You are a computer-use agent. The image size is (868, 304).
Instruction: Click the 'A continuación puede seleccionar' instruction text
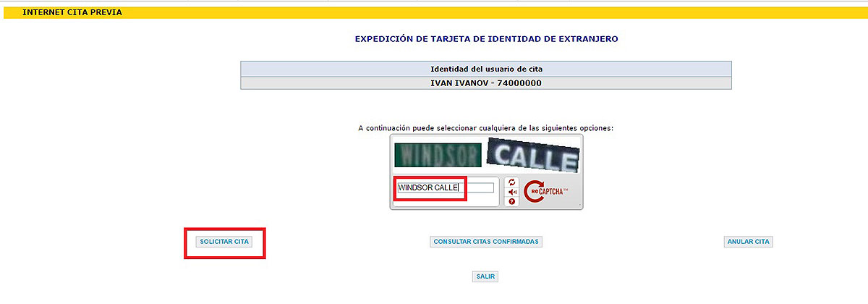[486, 128]
